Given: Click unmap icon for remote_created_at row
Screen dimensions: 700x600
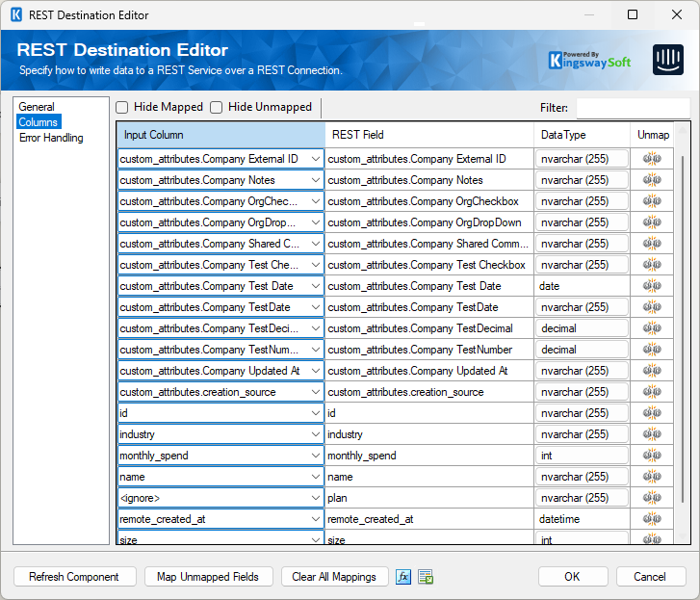Looking at the screenshot, I should point(652,519).
